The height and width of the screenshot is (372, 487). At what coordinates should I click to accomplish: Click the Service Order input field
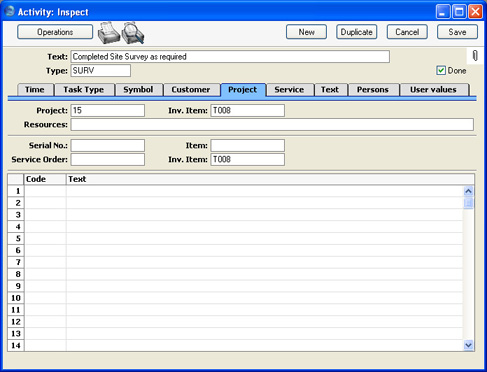108,160
